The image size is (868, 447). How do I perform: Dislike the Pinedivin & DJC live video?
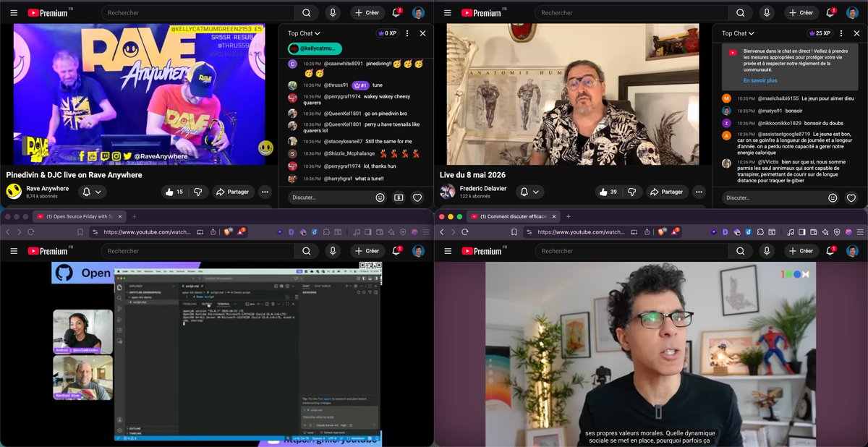[198, 192]
